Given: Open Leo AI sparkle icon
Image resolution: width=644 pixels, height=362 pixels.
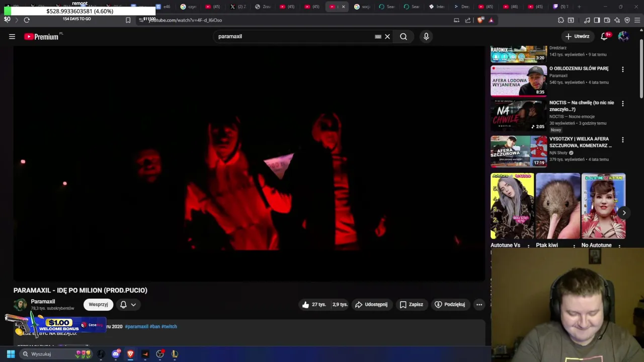Looking at the screenshot, I should 617,20.
